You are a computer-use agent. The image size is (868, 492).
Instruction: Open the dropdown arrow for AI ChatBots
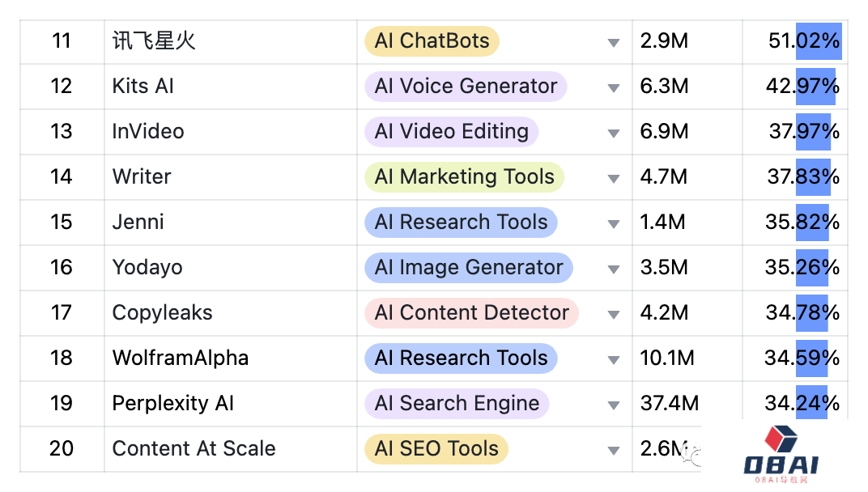[614, 43]
